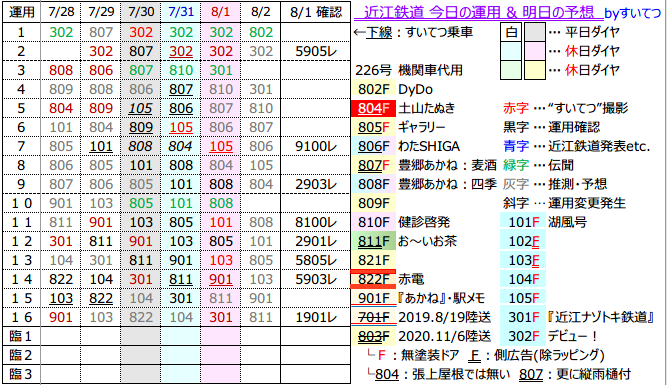Click the 2020.11/6陸送 note
Viewport: 667px width, 385px height.
click(445, 336)
